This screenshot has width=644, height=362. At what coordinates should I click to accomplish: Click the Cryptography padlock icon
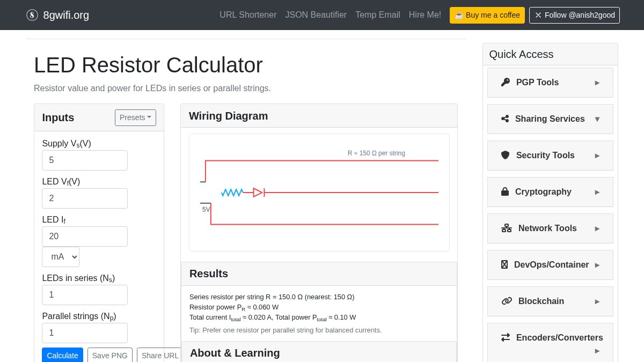(x=505, y=191)
